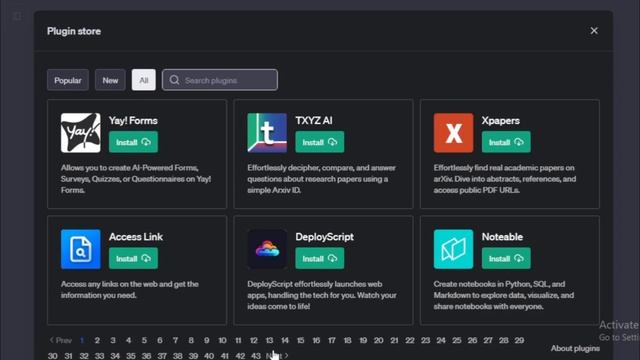
Task: Click the Access Link plugin logo
Action: click(80, 249)
